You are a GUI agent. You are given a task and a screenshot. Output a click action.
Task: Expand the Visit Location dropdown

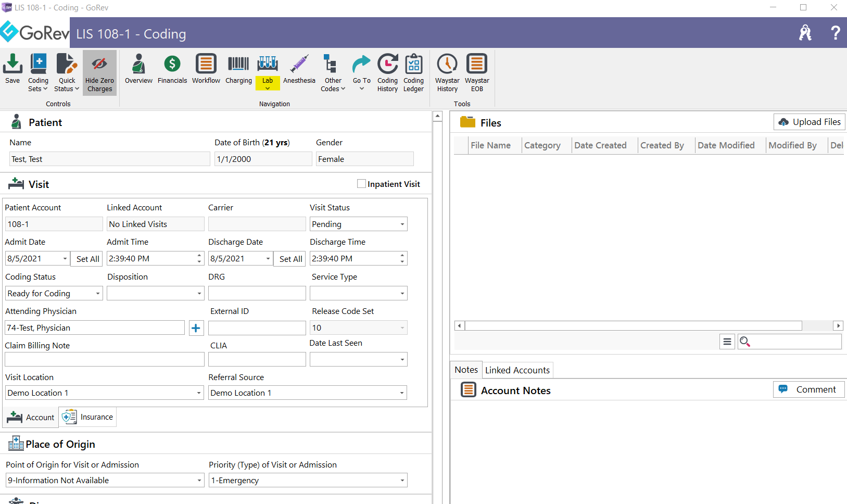(199, 393)
